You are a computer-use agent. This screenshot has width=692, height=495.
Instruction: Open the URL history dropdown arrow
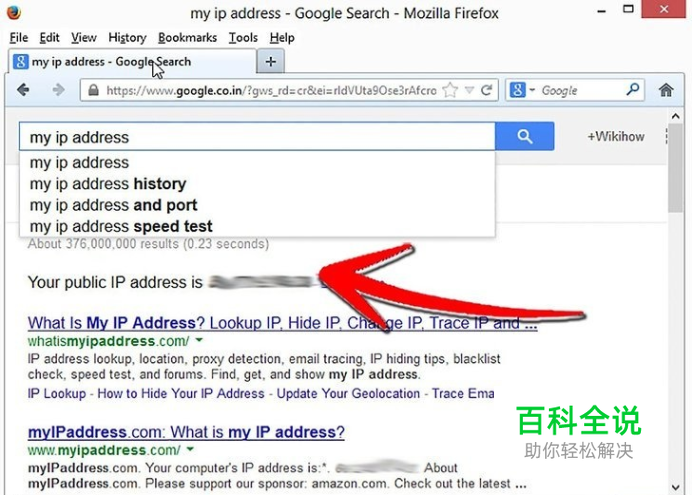click(469, 90)
